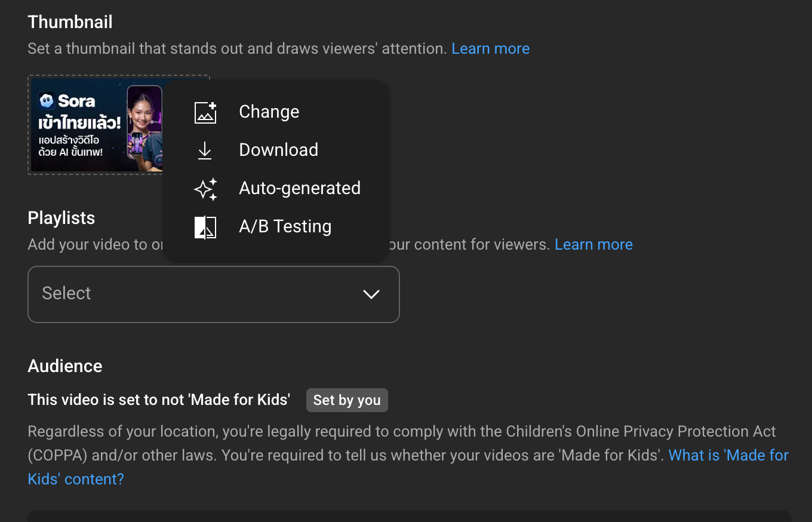Expand playlists using the chevron arrow

tap(371, 294)
